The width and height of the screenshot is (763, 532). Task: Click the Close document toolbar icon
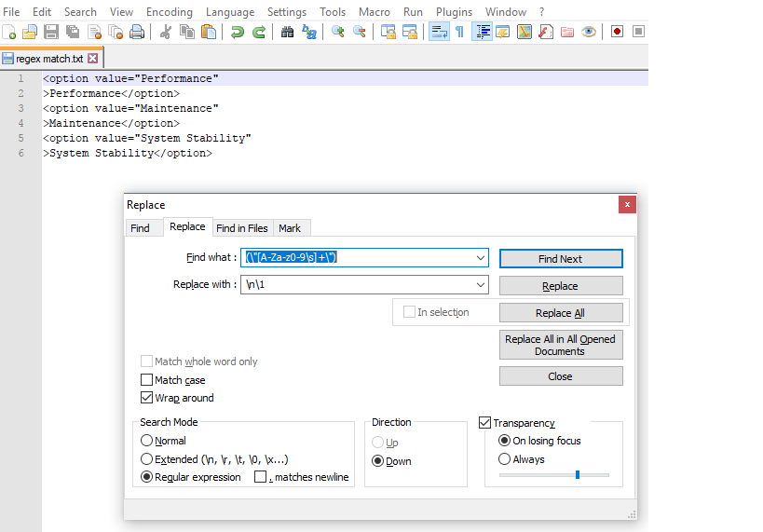coord(94,32)
